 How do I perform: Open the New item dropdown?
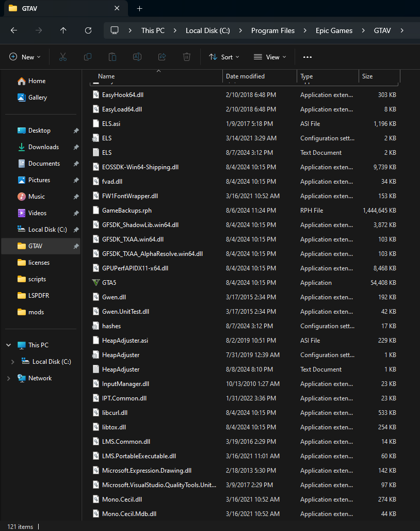pos(25,57)
